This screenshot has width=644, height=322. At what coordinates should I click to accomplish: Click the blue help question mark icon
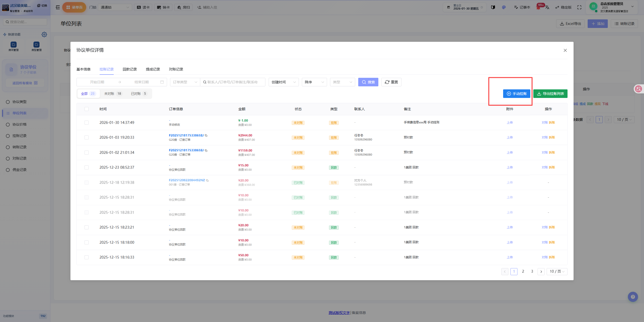(633, 297)
